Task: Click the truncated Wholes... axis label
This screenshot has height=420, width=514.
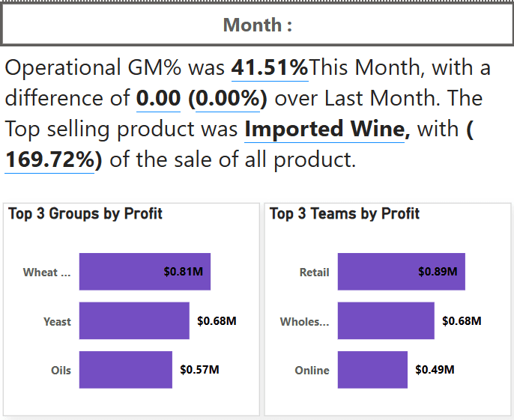Action: (304, 322)
